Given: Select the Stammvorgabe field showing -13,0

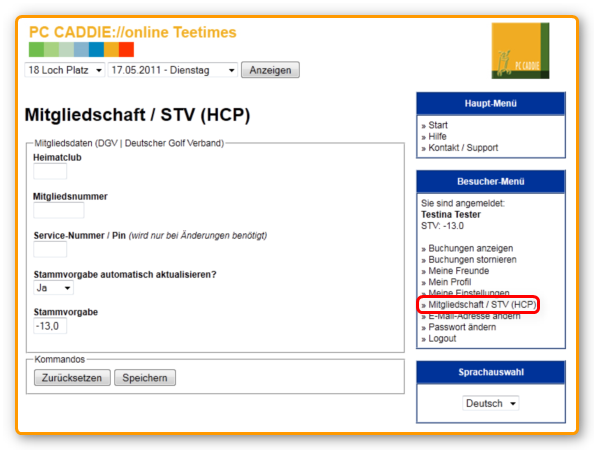Looking at the screenshot, I should coord(50,326).
